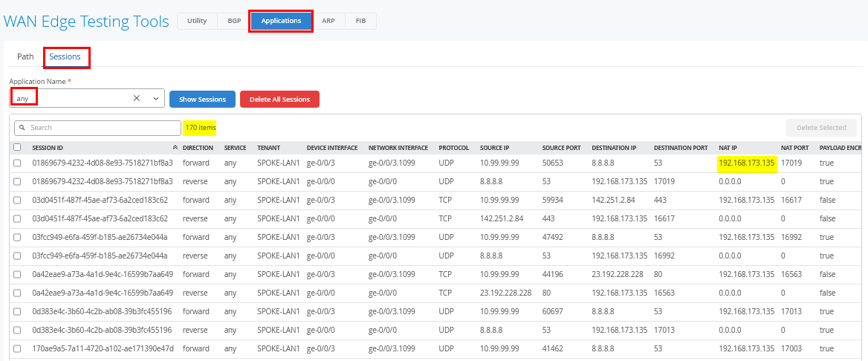Screen dimensions: 868x361
Task: Switch to the Path sub-tab
Action: tap(25, 56)
